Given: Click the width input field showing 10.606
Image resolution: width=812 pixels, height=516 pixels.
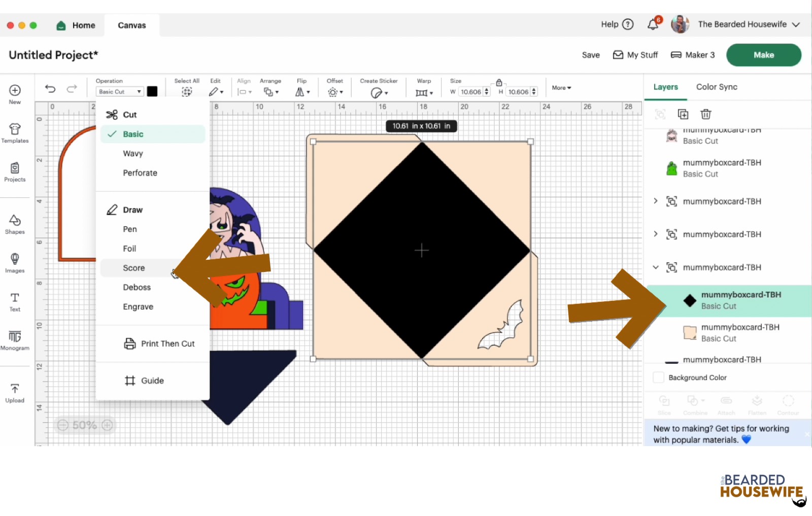Looking at the screenshot, I should 471,92.
